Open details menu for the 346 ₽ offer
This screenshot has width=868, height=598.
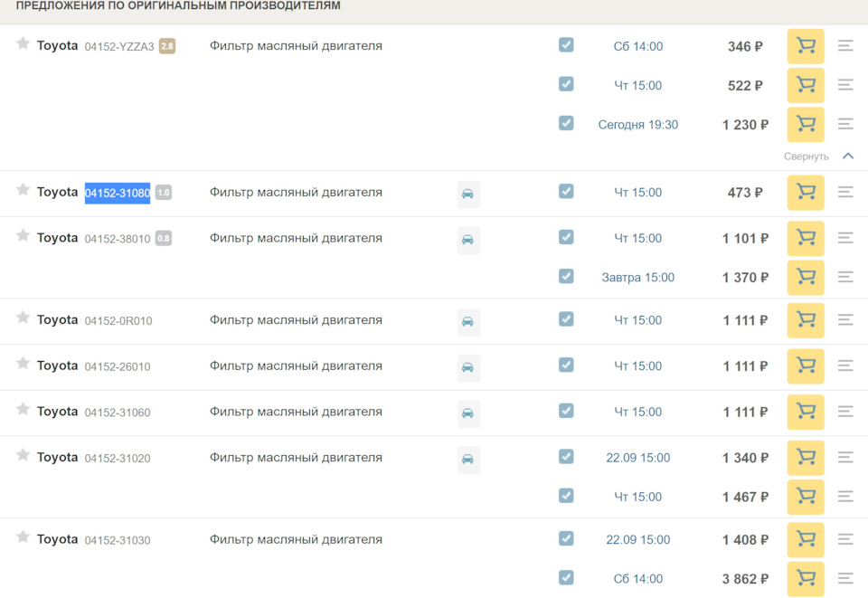point(845,45)
